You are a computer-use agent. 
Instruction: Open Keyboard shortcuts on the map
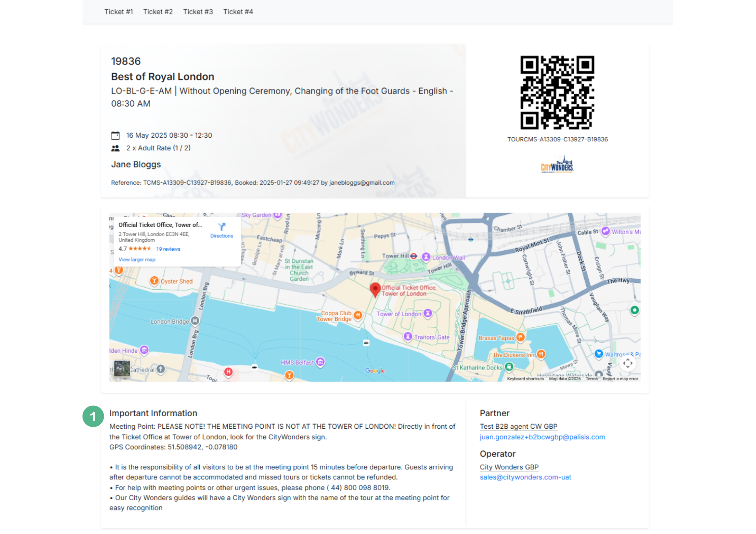coord(525,379)
